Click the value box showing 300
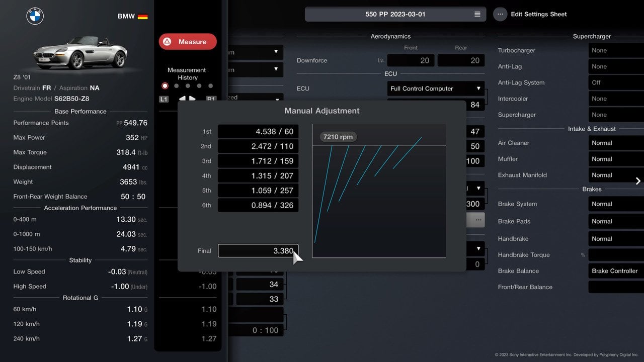Image resolution: width=644 pixels, height=362 pixels. 475,204
